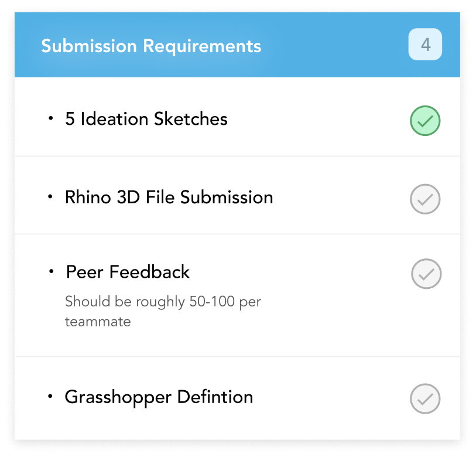Click the "50-100" range in the note
Screen dimensions: 476x457
point(212,301)
